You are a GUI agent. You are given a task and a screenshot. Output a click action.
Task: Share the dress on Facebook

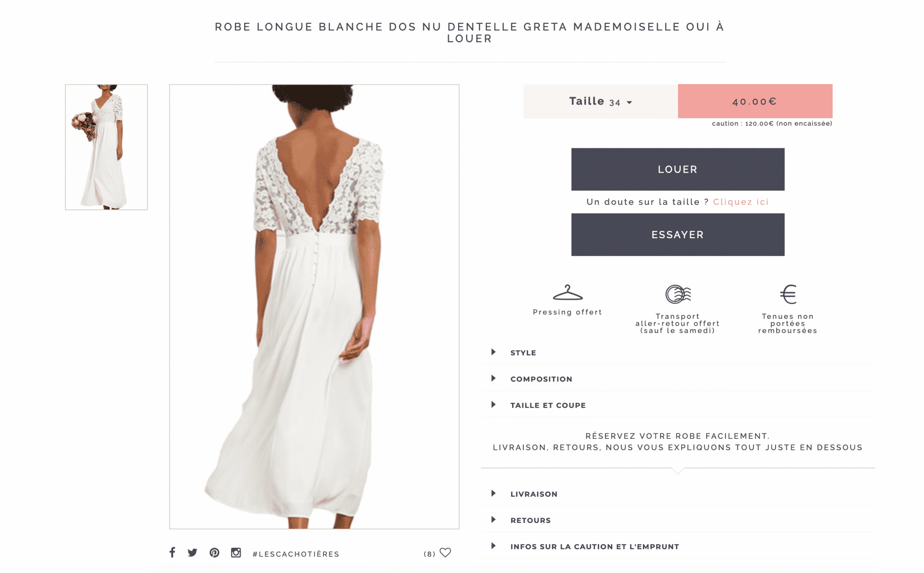172,553
